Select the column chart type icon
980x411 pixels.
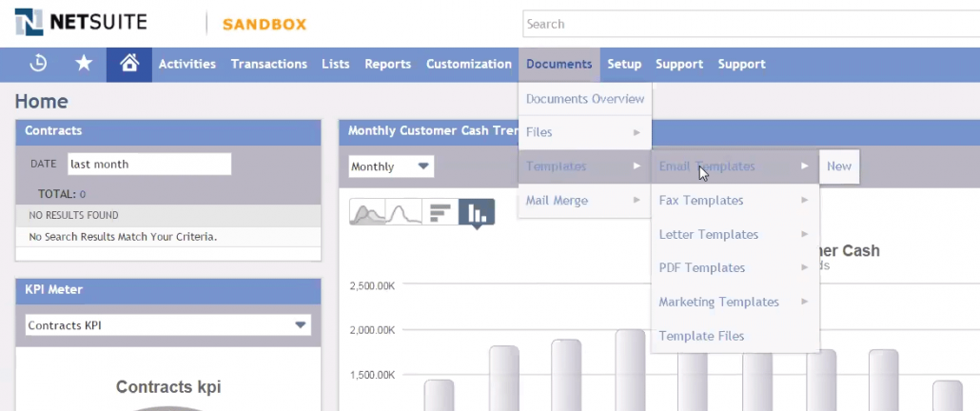477,212
